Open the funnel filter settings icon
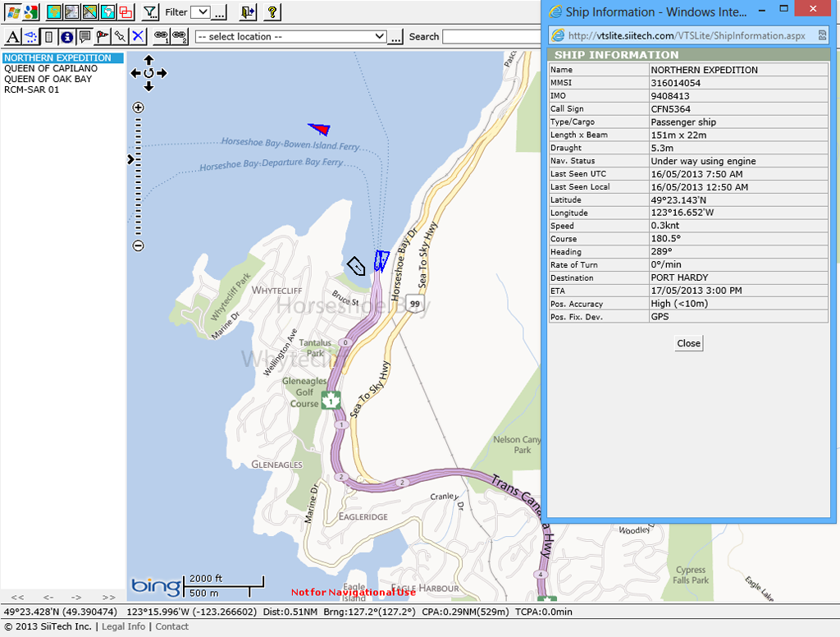The image size is (840, 637). pyautogui.click(x=151, y=11)
